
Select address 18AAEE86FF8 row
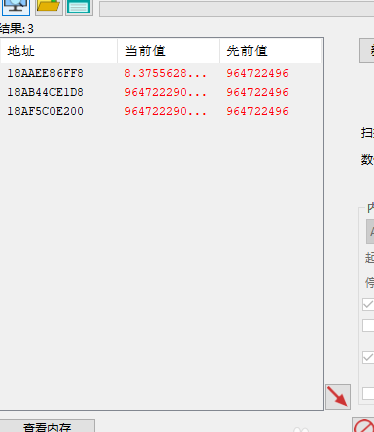click(161, 73)
